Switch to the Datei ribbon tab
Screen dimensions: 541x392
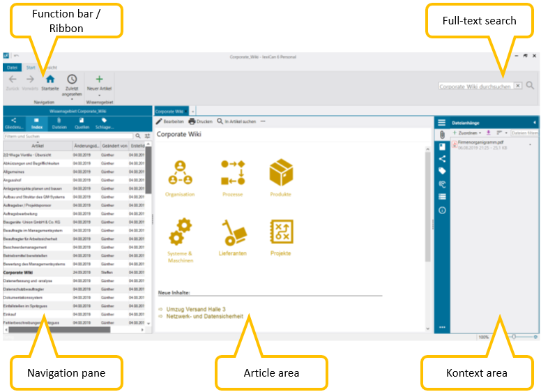coord(12,68)
